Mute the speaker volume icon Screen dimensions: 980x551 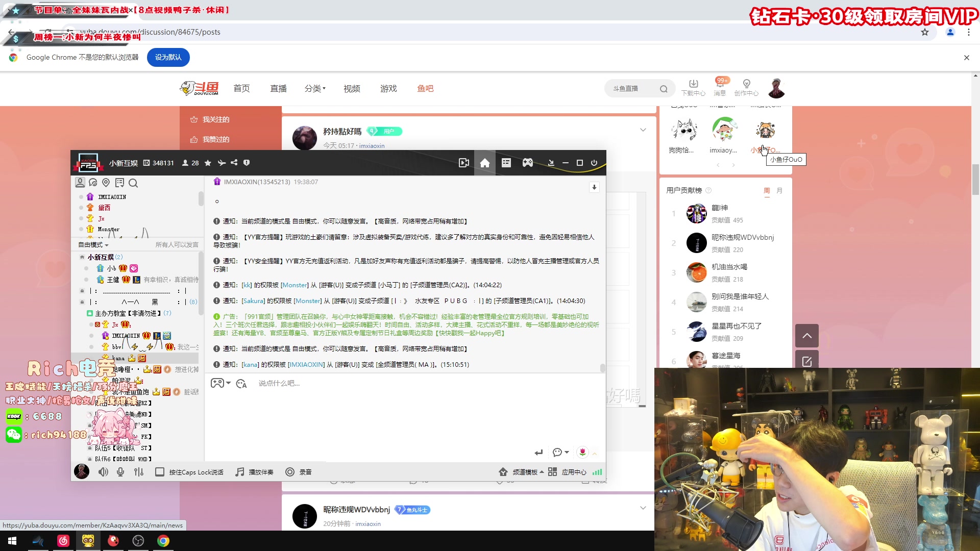(103, 472)
